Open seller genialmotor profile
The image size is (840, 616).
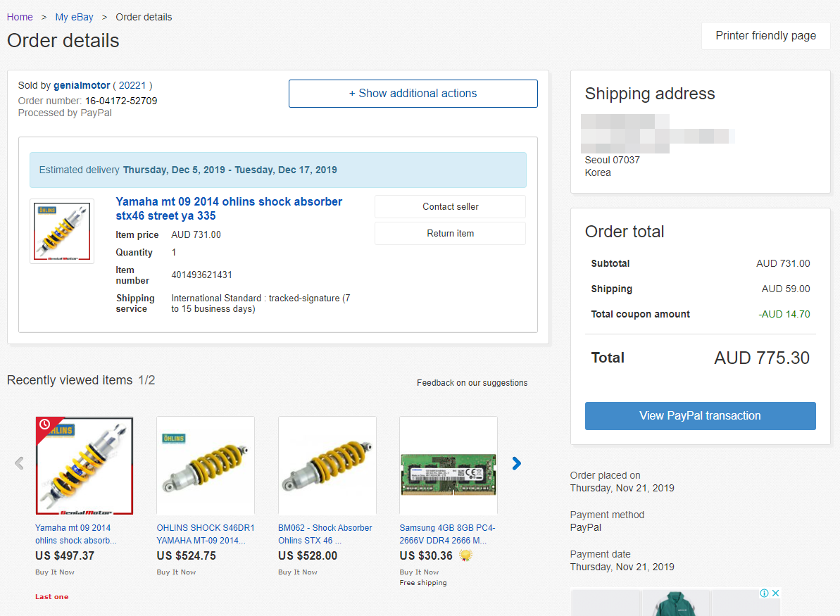pos(82,86)
